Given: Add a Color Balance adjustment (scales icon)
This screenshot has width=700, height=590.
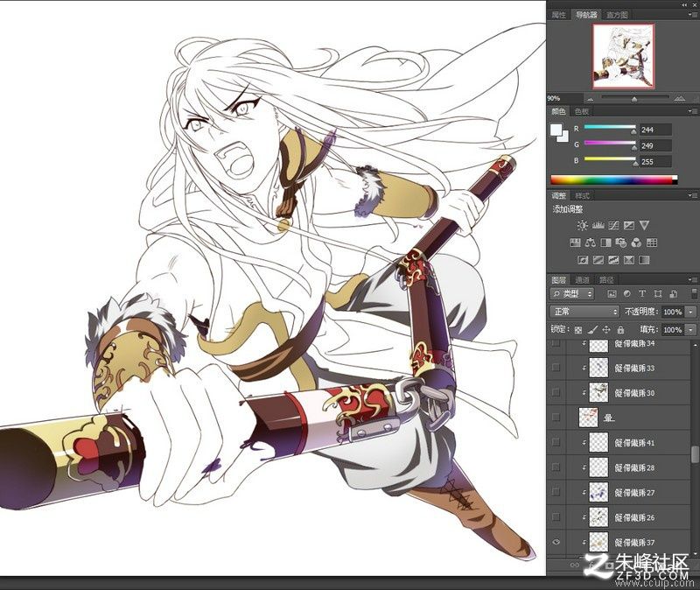Looking at the screenshot, I should [x=591, y=242].
